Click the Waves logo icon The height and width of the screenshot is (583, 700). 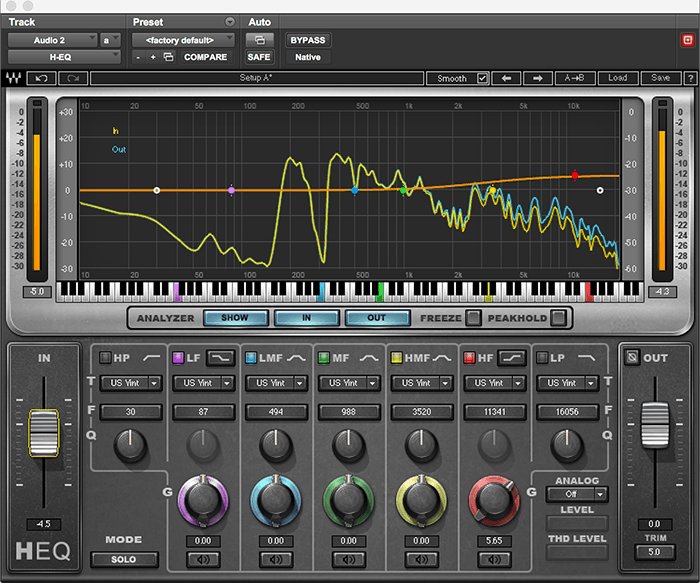(x=13, y=79)
